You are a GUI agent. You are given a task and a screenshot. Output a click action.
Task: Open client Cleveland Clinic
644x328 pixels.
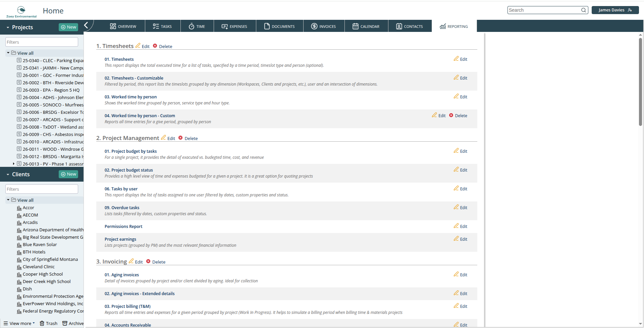[x=39, y=267]
